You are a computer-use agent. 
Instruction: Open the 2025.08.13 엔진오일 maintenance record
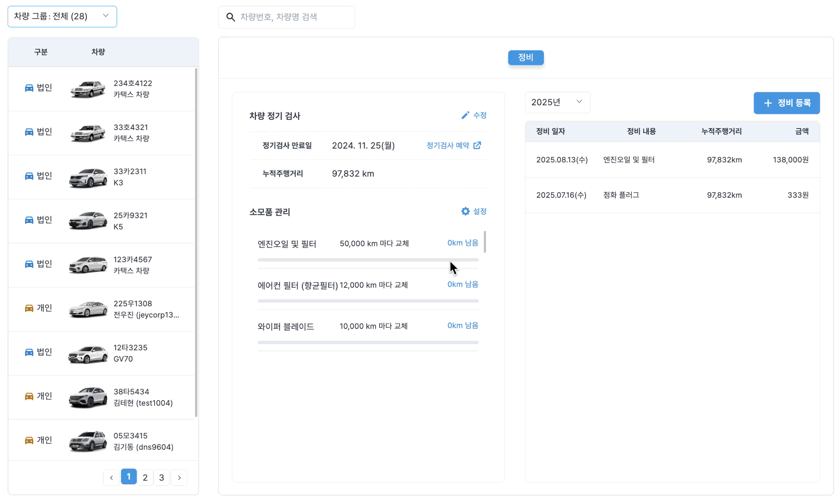point(672,160)
